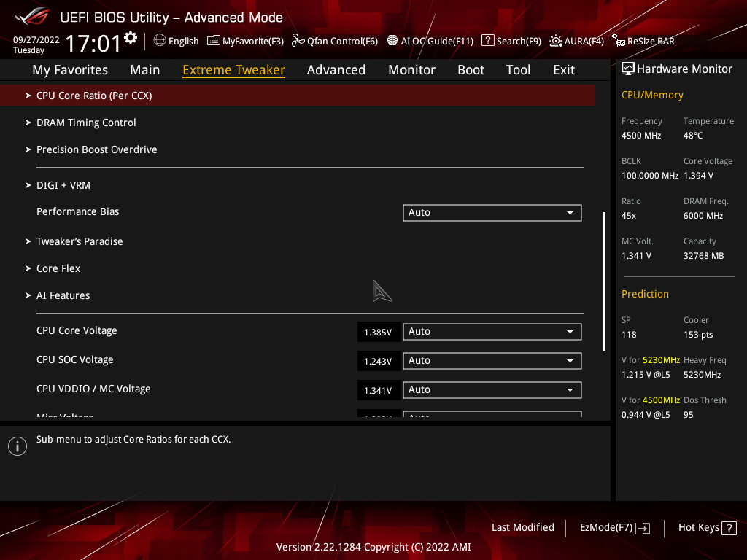747x560 pixels.
Task: Click the Last Modified button
Action: point(522,528)
